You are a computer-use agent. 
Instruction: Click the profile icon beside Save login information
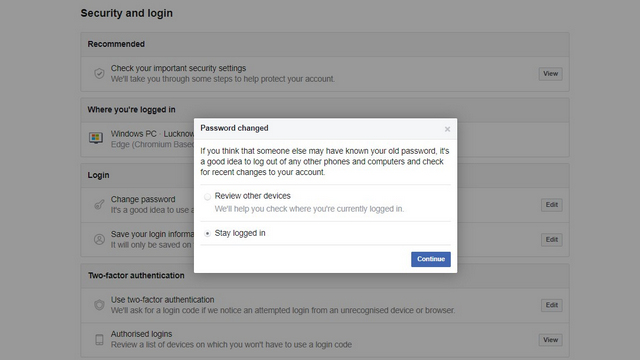click(x=99, y=239)
